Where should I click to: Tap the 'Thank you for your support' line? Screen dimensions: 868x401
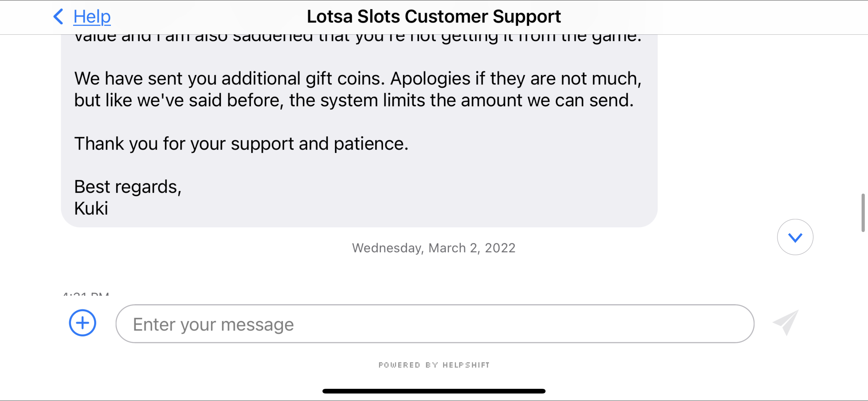(241, 144)
